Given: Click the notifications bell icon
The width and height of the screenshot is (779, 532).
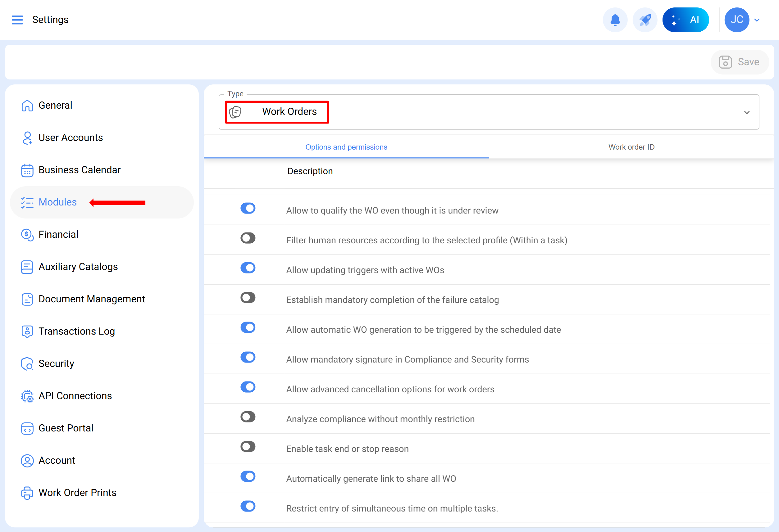Looking at the screenshot, I should coord(615,20).
